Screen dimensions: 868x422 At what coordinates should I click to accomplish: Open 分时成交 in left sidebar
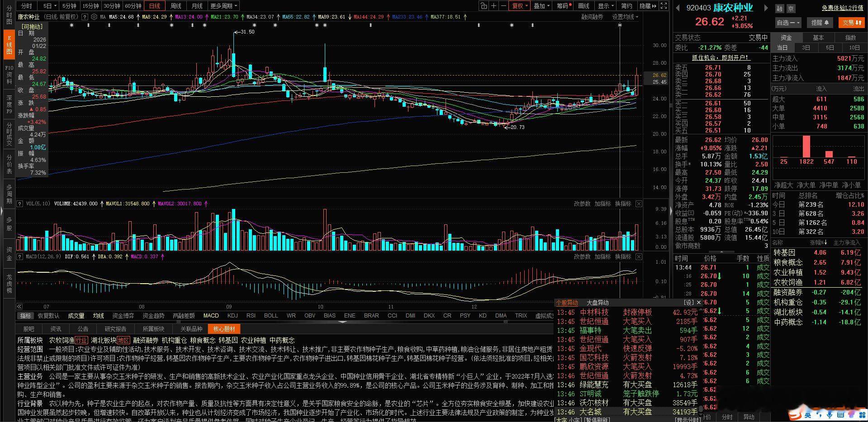pyautogui.click(x=9, y=134)
